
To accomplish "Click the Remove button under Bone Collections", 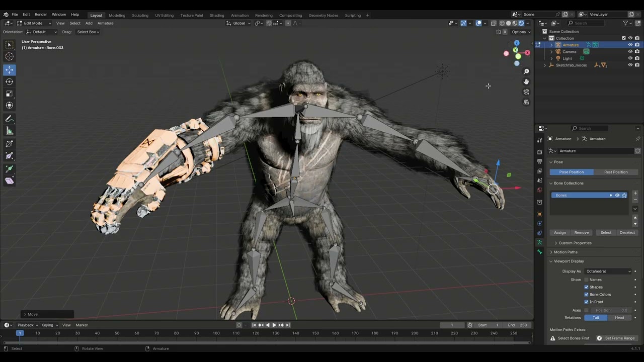I will tap(582, 233).
